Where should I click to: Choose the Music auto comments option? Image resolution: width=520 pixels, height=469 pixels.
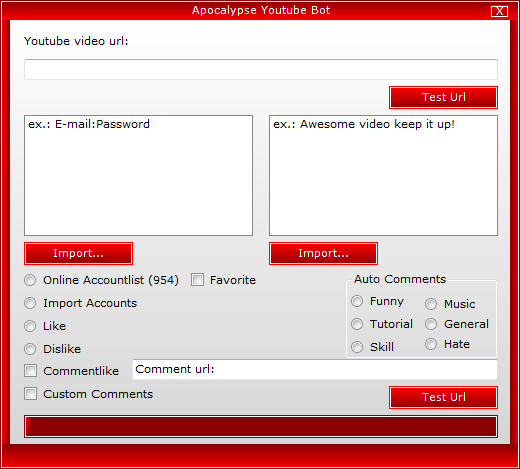(x=431, y=304)
